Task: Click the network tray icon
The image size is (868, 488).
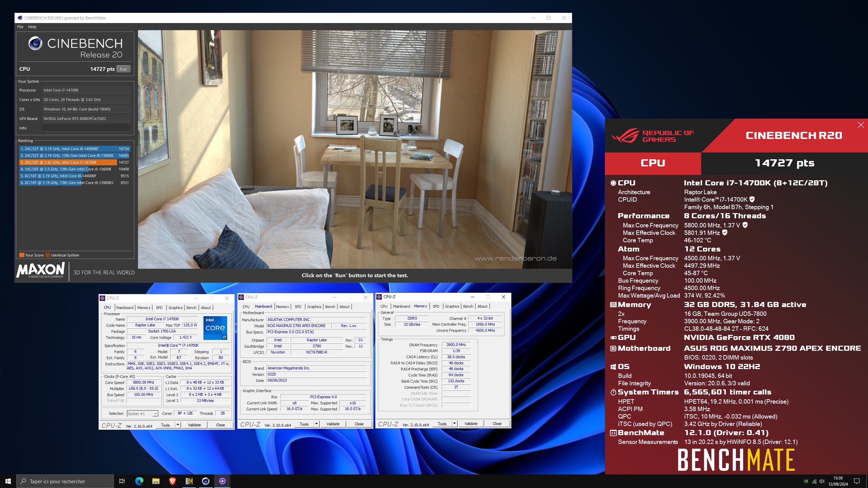Action: click(x=814, y=481)
